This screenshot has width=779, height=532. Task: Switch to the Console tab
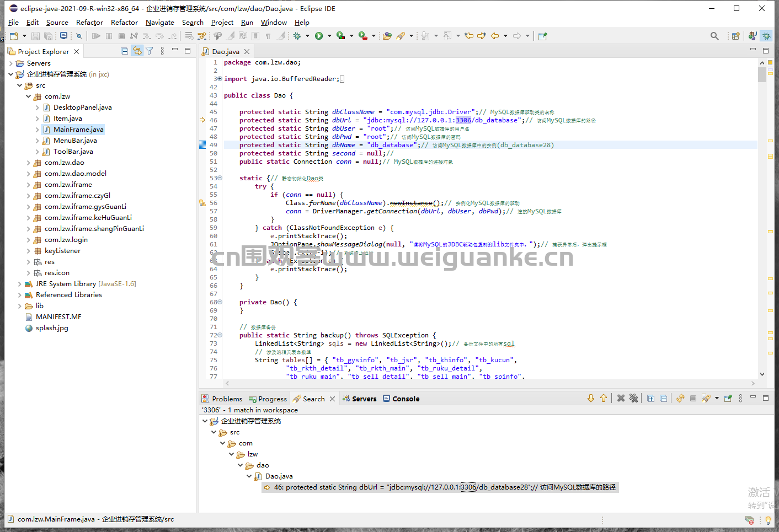tap(405, 399)
